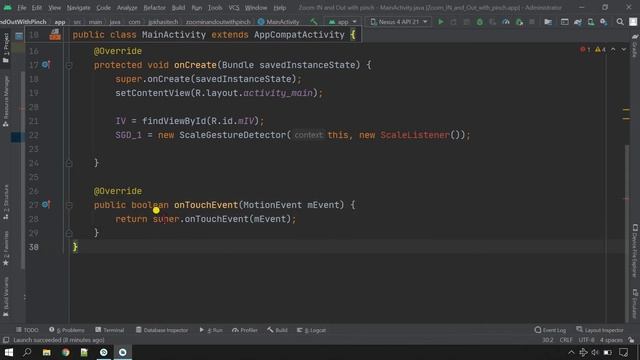Viewport: 640px width, 360px height.
Task: Click the override gutter icon at line 27
Action: [46, 204]
